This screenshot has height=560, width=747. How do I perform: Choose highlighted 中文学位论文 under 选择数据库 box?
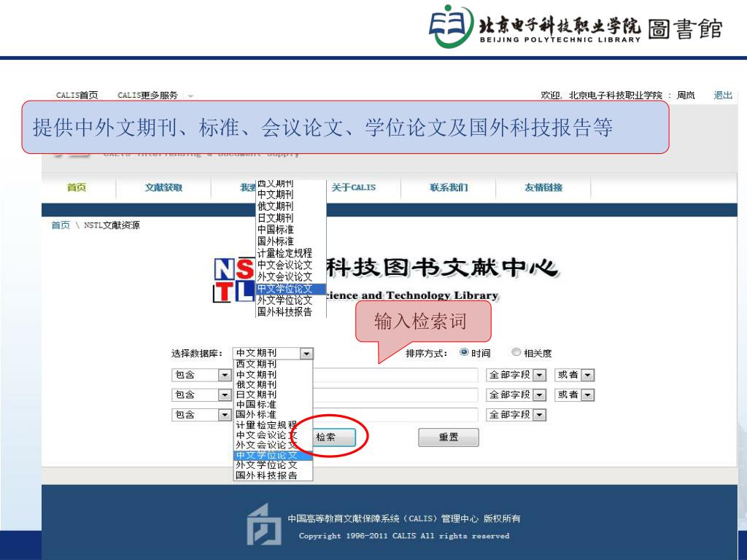[273, 455]
